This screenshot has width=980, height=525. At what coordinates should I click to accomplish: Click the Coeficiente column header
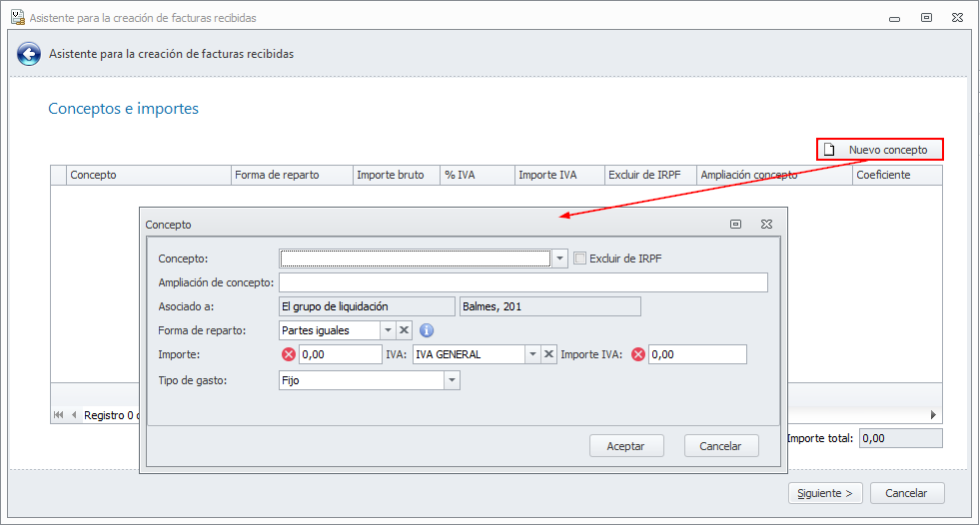tap(897, 176)
